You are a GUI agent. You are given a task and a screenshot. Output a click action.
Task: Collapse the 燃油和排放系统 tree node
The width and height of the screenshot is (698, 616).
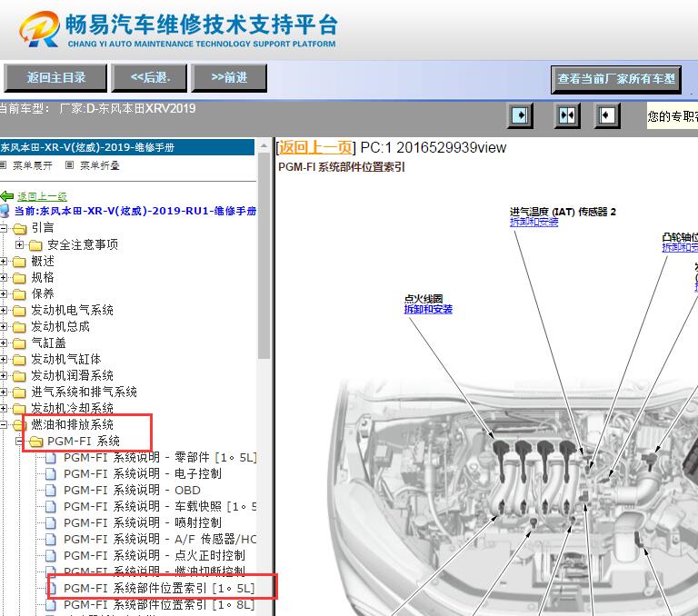click(4, 424)
